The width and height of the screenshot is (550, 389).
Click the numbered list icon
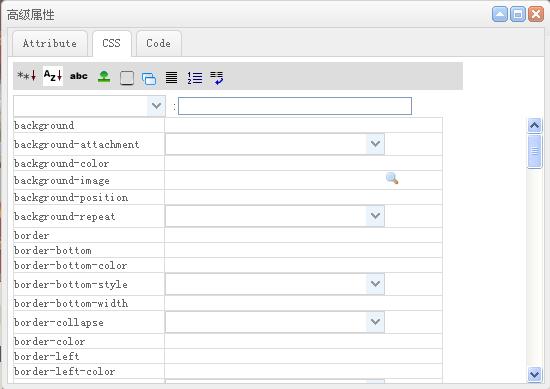click(195, 78)
